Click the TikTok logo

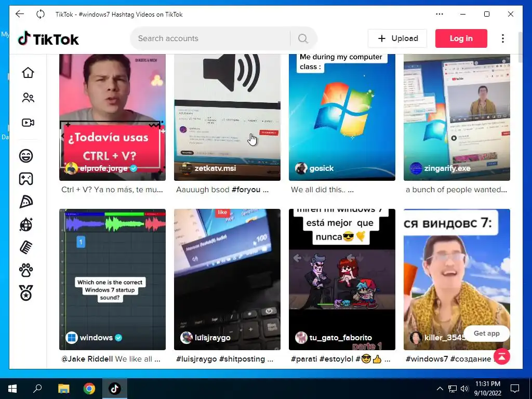point(48,39)
